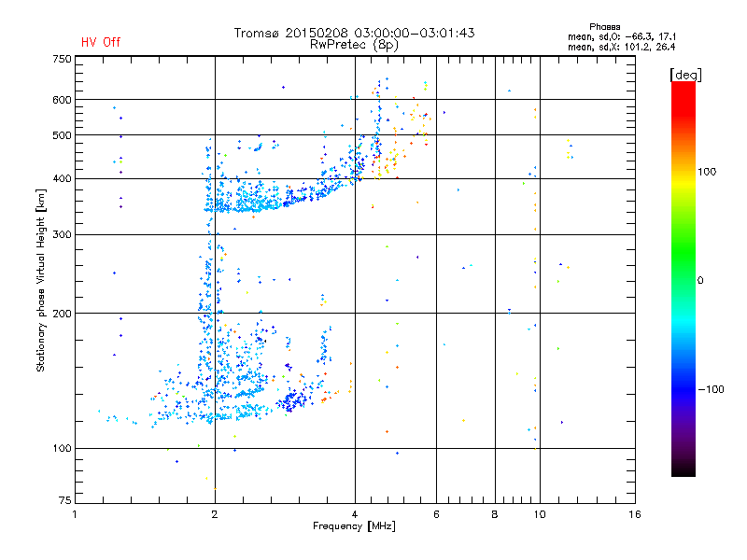This screenshot has height=560, width=747.
Task: Click y-axis tick label '100'
Action: point(62,449)
